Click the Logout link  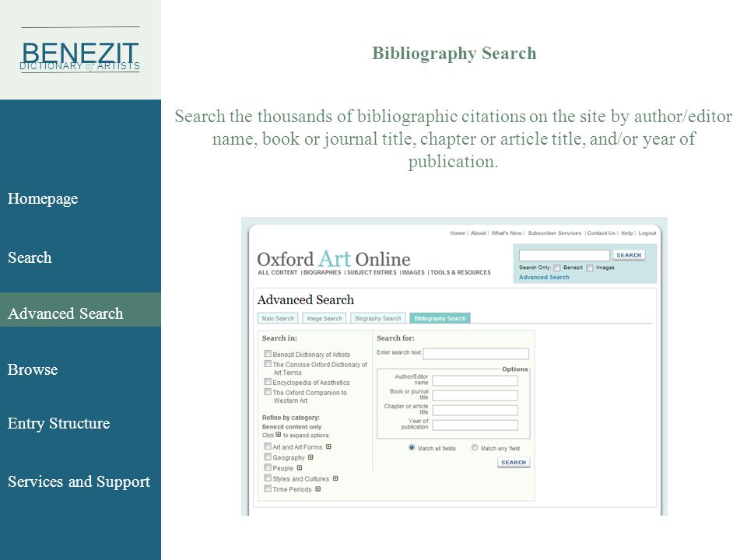(647, 233)
